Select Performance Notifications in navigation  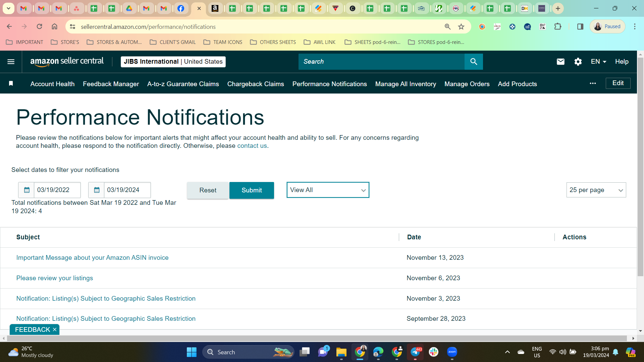(x=330, y=84)
